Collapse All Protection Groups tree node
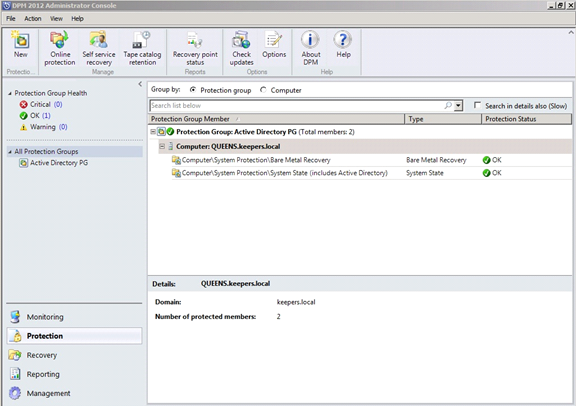The width and height of the screenshot is (576, 406). [10, 151]
